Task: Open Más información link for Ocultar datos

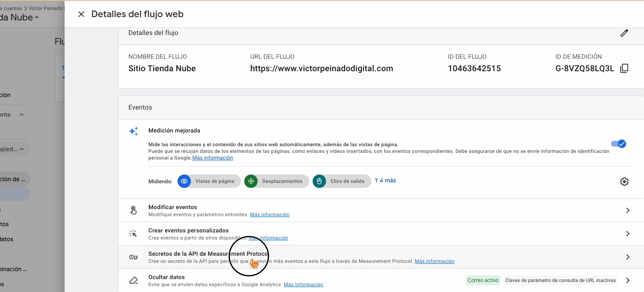Action: click(303, 285)
